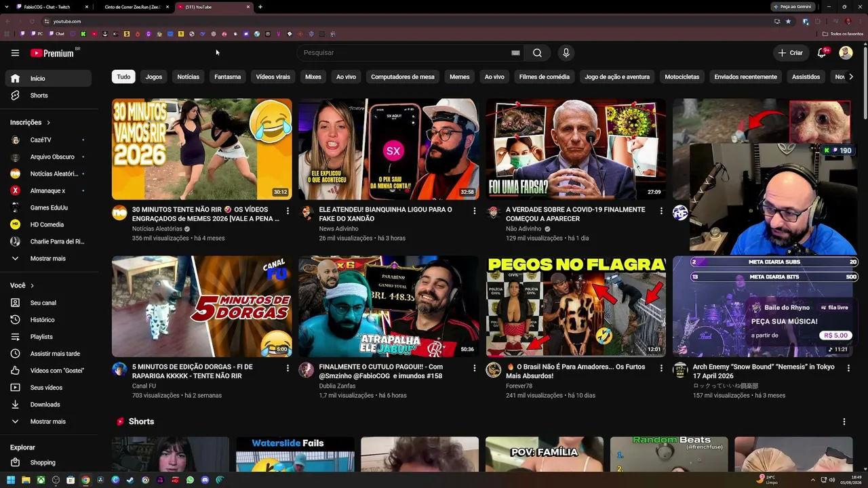Open options for 30 MINUTOS TENTE NÃO RIR video
The height and width of the screenshot is (488, 868).
(288, 211)
